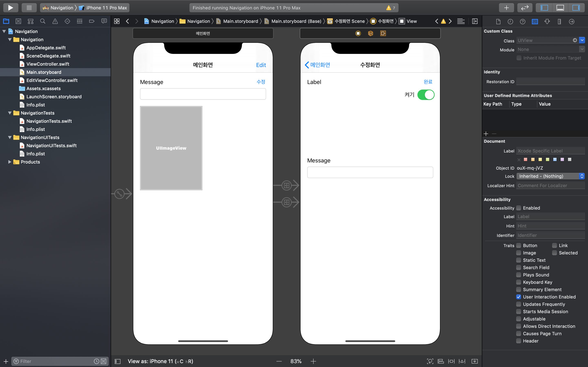Open the Find navigator magnifier icon
Screen dimensions: 588x367
[43, 21]
